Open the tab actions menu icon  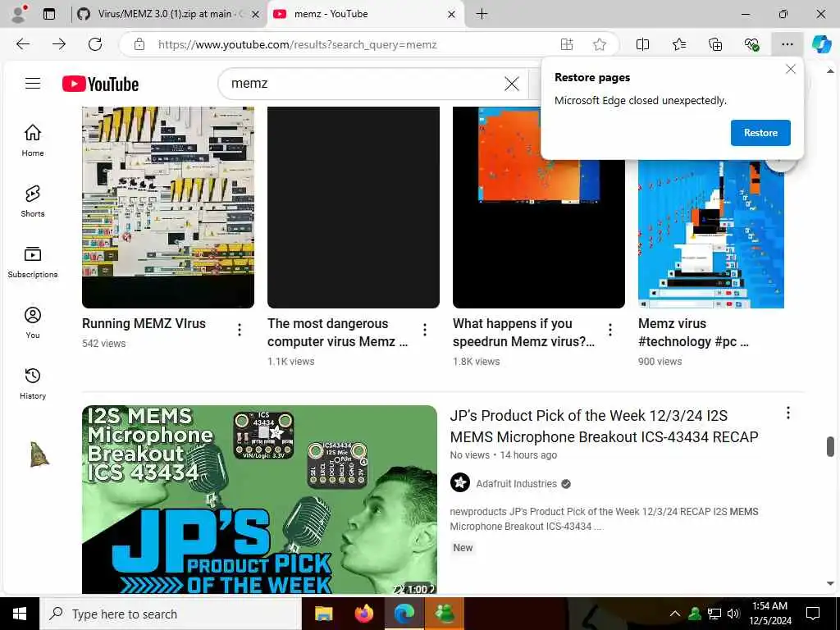pyautogui.click(x=49, y=14)
